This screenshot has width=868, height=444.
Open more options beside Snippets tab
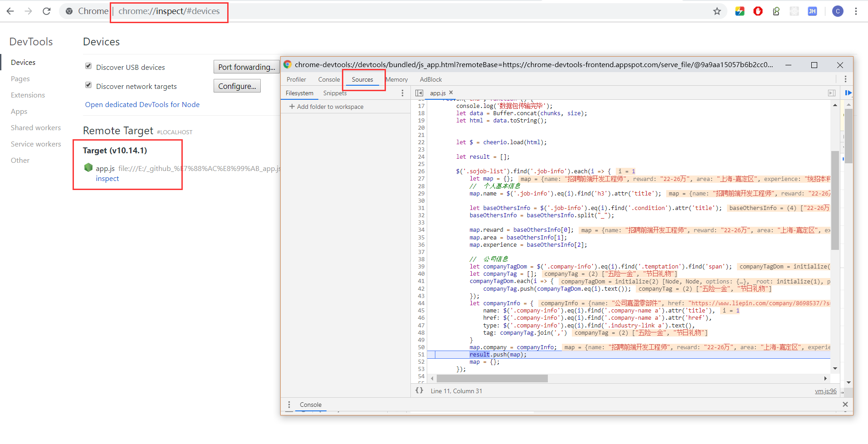(402, 93)
